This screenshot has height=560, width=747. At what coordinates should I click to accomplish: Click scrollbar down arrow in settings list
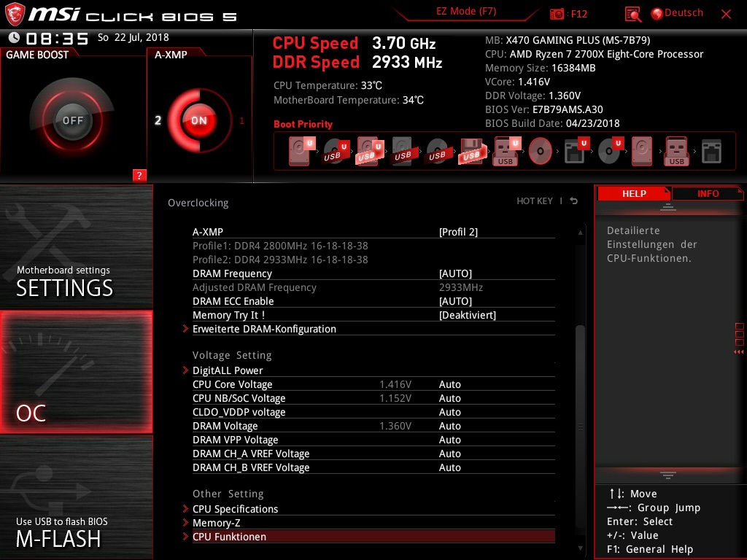[x=580, y=548]
